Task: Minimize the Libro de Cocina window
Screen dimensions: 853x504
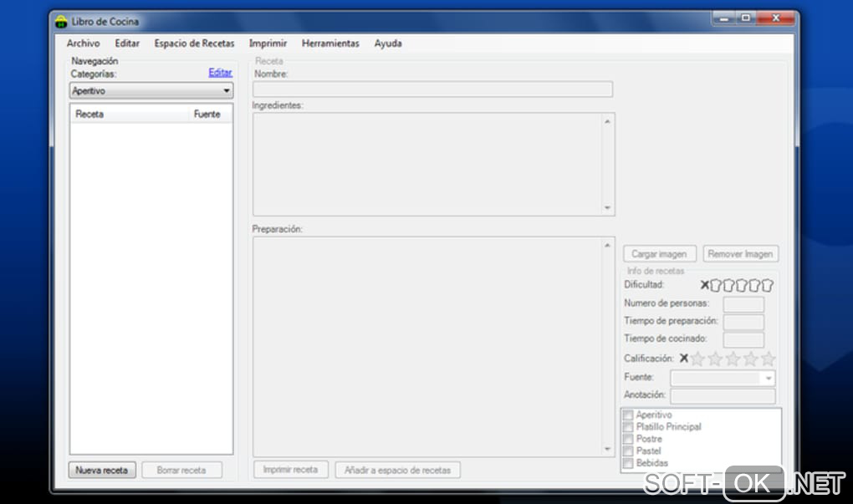Action: 724,18
